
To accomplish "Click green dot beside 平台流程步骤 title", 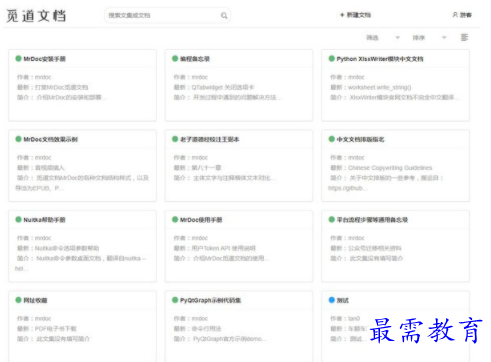I will [331, 219].
